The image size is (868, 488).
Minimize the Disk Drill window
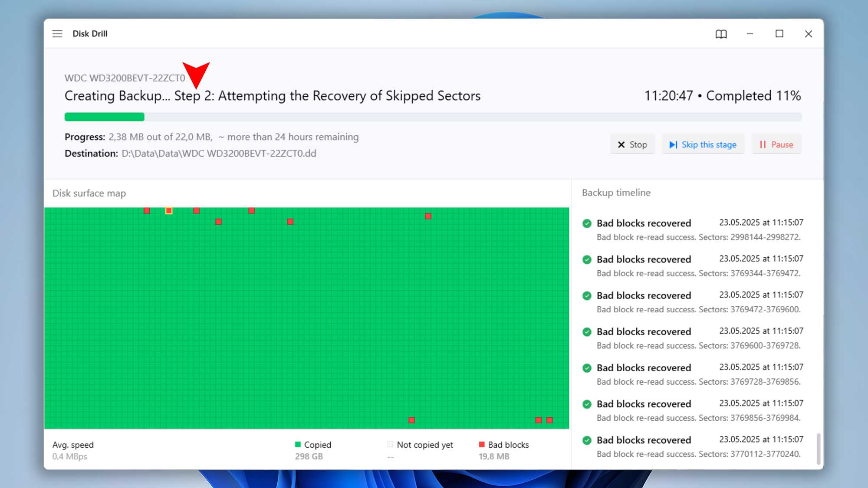click(x=750, y=34)
